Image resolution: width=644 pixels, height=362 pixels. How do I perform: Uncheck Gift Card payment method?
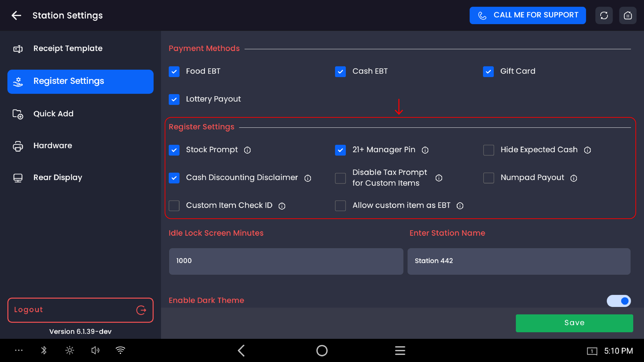(x=488, y=71)
